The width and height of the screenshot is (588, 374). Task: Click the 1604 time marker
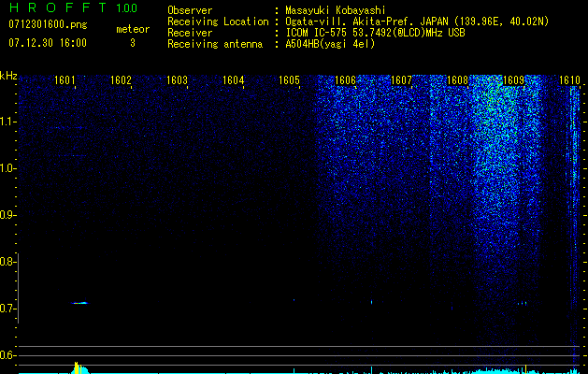234,79
